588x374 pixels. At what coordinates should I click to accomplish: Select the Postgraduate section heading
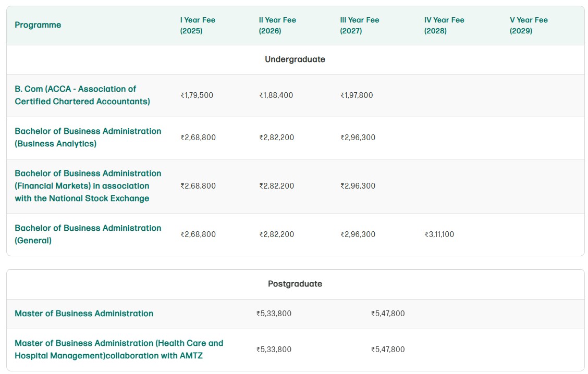coord(295,284)
